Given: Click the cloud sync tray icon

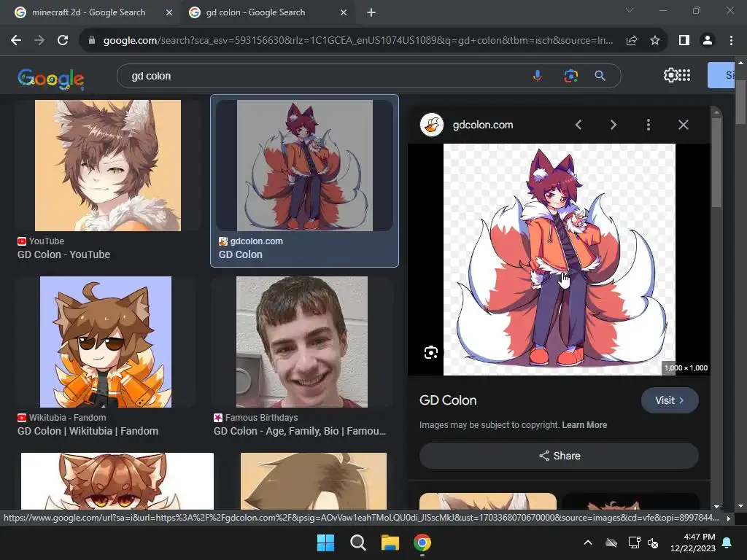Looking at the screenshot, I should pyautogui.click(x=611, y=542).
